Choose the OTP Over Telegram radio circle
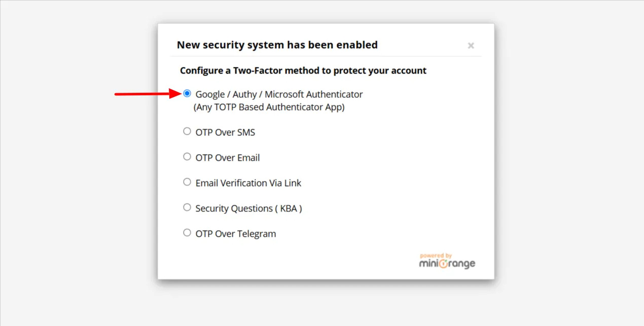The image size is (644, 326). pyautogui.click(x=187, y=233)
